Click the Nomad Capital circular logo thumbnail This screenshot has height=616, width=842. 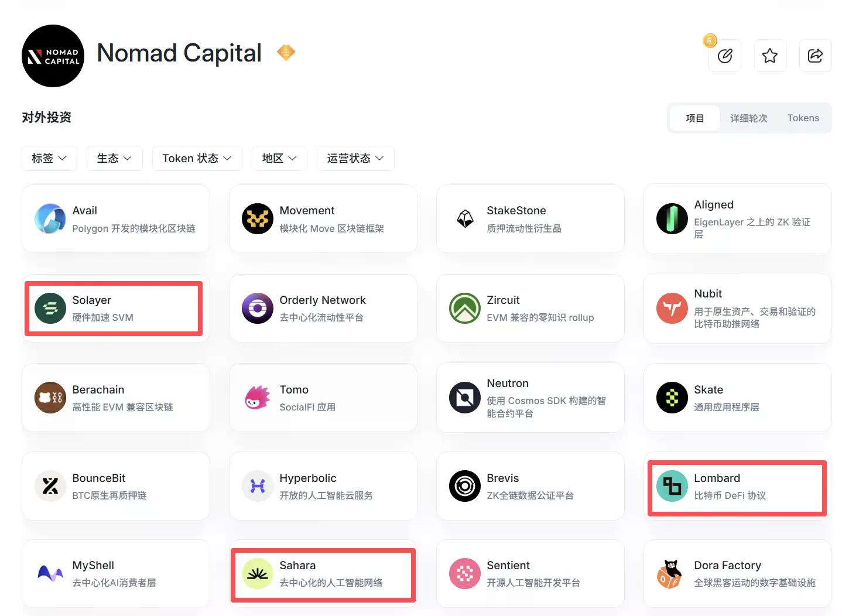(x=53, y=56)
